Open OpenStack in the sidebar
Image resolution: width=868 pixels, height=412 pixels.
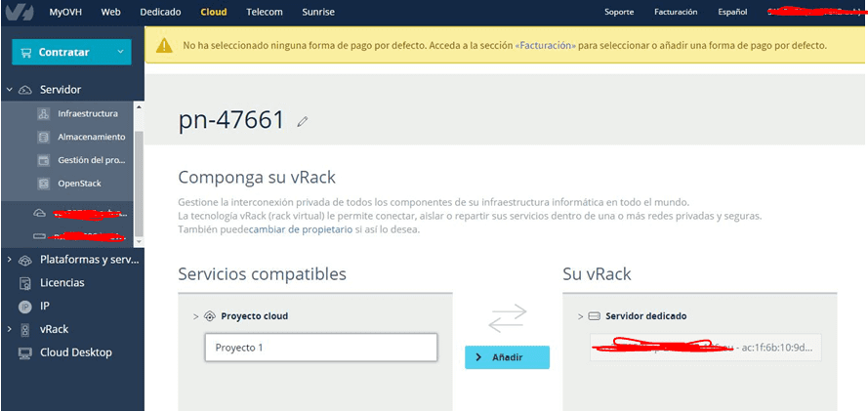[x=79, y=184]
